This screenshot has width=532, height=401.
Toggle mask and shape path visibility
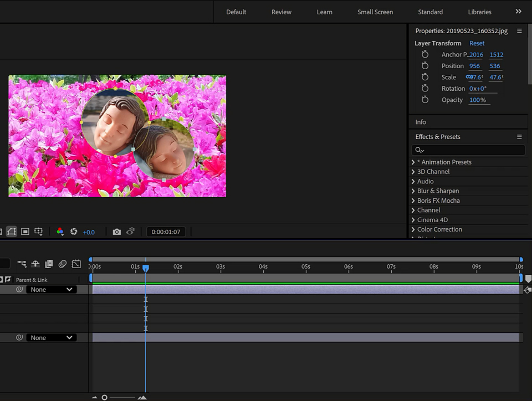[x=11, y=232]
